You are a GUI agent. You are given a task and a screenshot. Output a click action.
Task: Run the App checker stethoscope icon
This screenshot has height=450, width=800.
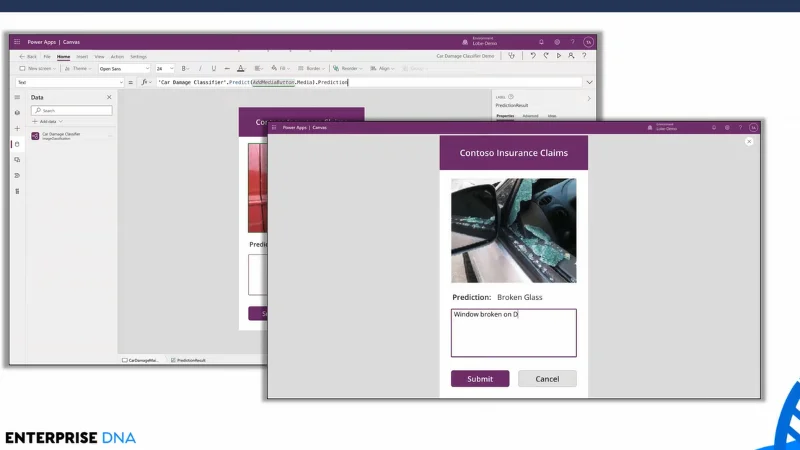click(x=511, y=56)
